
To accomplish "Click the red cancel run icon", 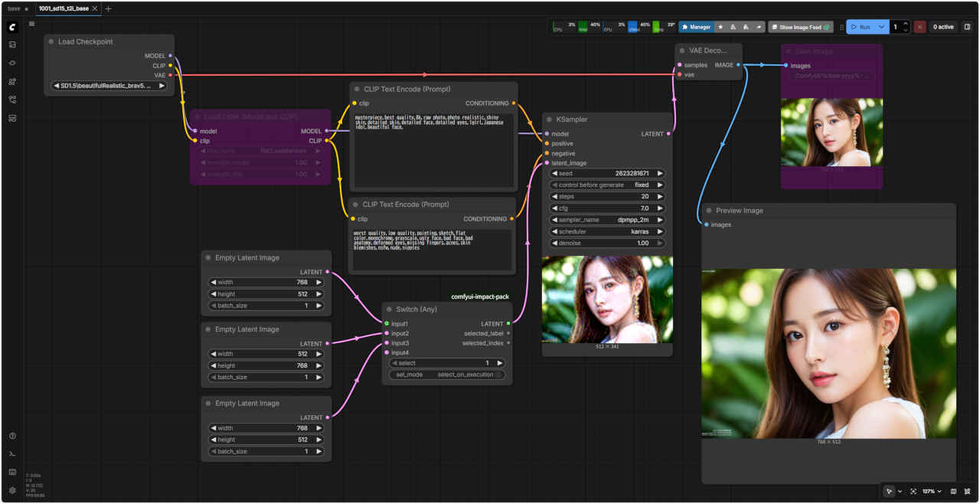I will coord(920,27).
